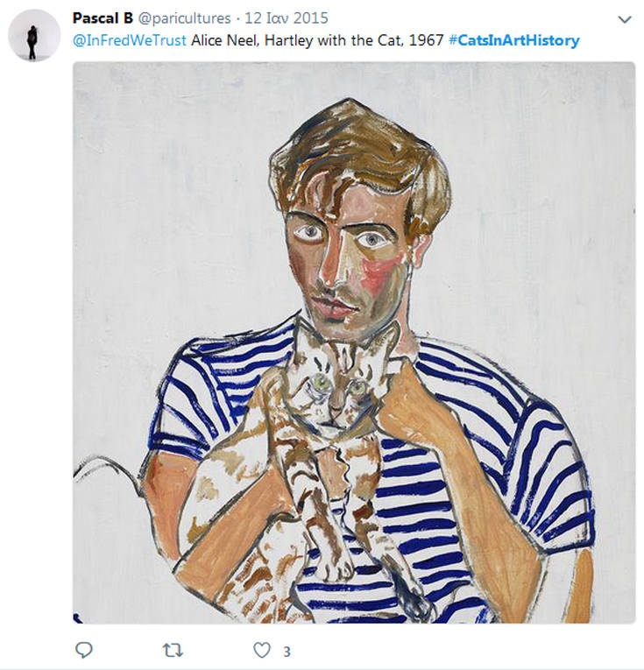
Task: Open Pascal B's profile avatar
Action: point(33,35)
